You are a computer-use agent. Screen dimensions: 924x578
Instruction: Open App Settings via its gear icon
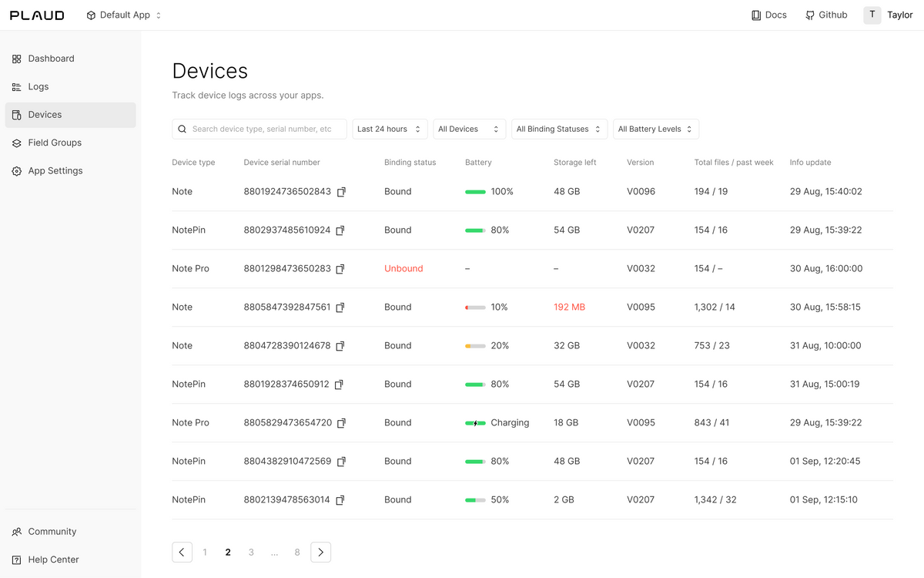click(17, 170)
